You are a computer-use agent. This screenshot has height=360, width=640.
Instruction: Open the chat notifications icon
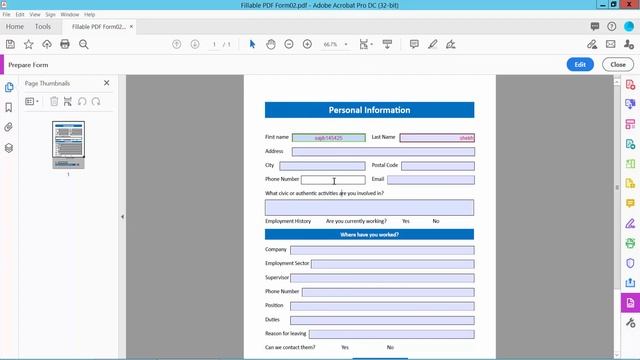click(x=595, y=27)
